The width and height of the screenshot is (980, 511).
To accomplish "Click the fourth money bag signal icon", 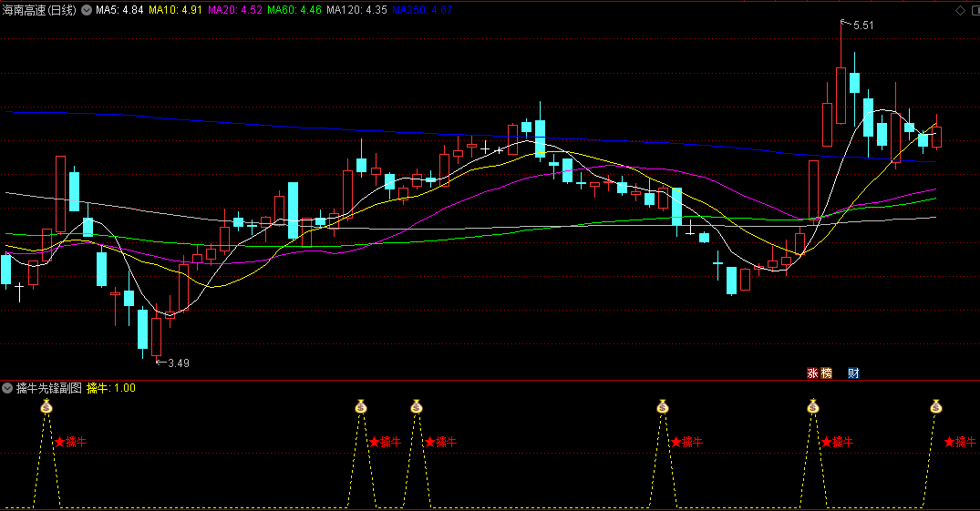I will [663, 406].
